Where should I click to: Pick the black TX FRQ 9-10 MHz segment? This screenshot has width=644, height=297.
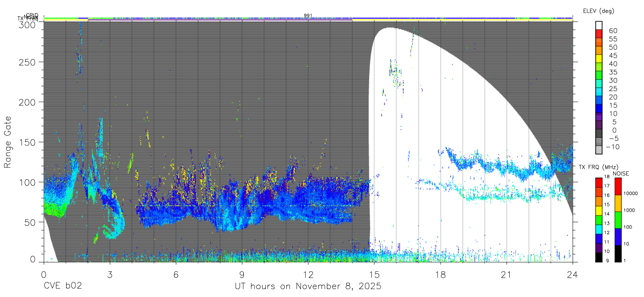pos(598,257)
